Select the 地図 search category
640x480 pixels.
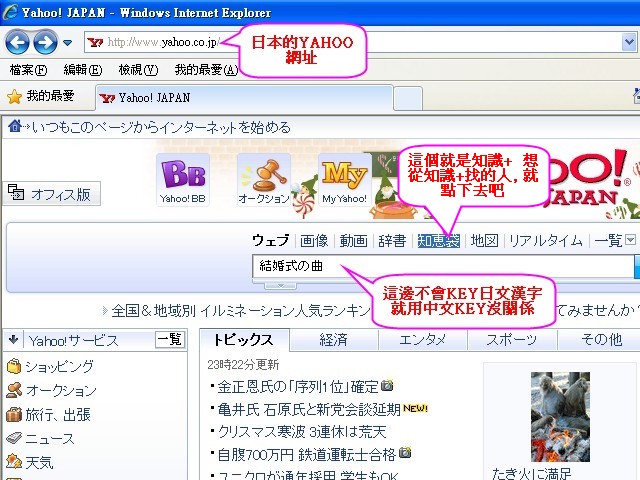click(484, 240)
